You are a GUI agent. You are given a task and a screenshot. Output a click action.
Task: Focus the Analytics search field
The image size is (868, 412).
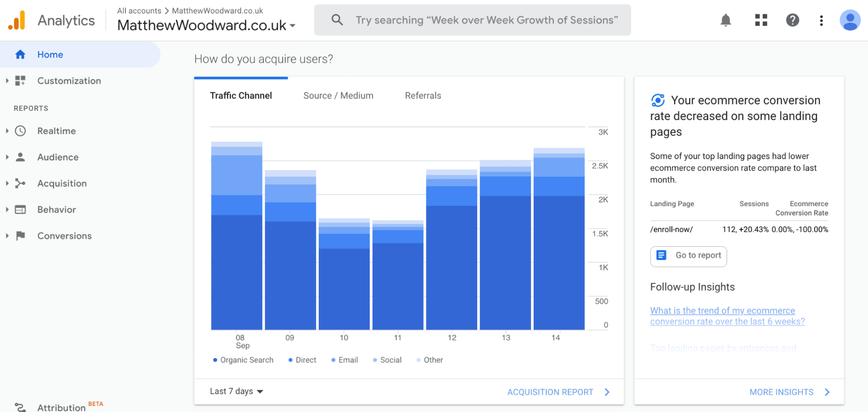(472, 20)
